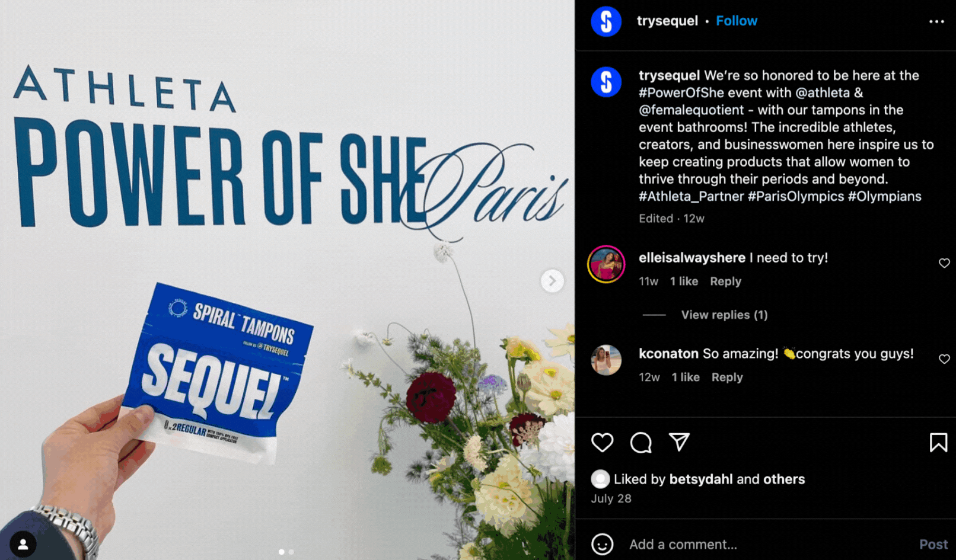Image resolution: width=956 pixels, height=560 pixels.
Task: Show tagged people icon on photo
Action: [23, 544]
